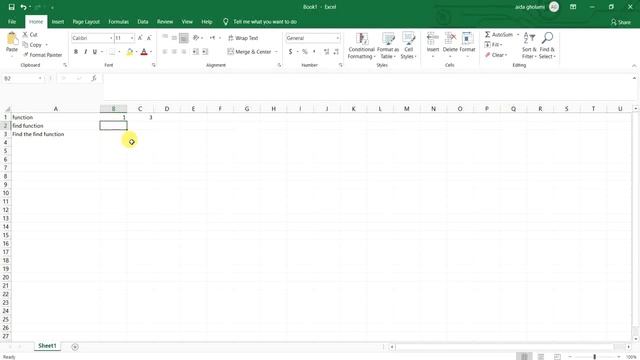Viewport: 640px width, 360px height.
Task: Select All cells corner button
Action: [x=7, y=109]
